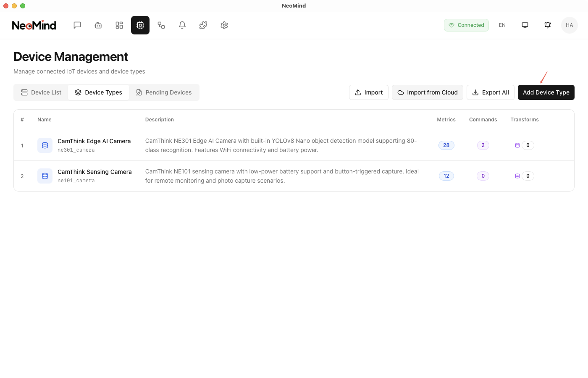Open the workflow nodes view
The image size is (588, 378).
pyautogui.click(x=161, y=25)
